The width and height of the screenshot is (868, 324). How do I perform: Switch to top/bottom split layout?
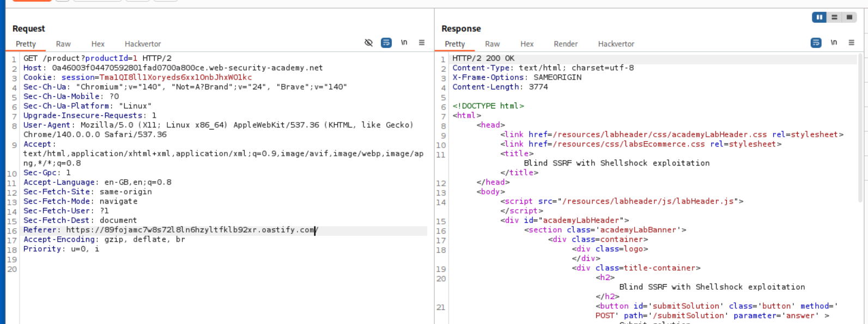834,17
